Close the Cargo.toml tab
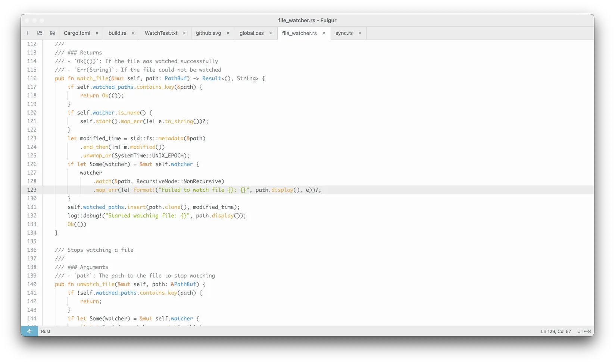The image size is (615, 364). click(97, 33)
